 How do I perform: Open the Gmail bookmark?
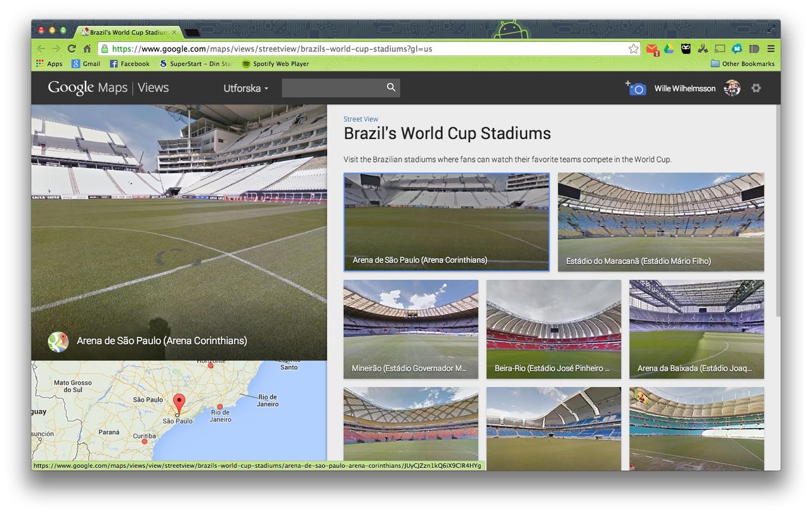86,63
